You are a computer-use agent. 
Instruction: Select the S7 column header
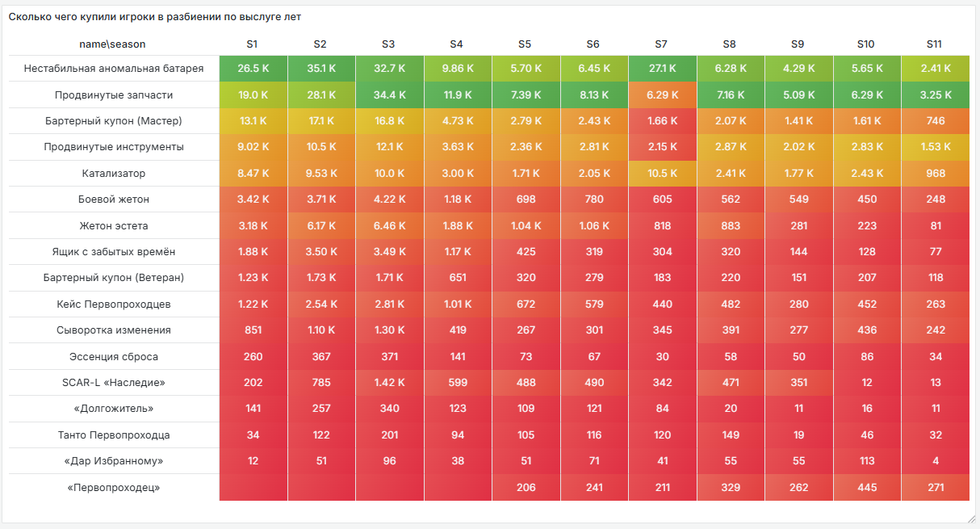pos(661,44)
